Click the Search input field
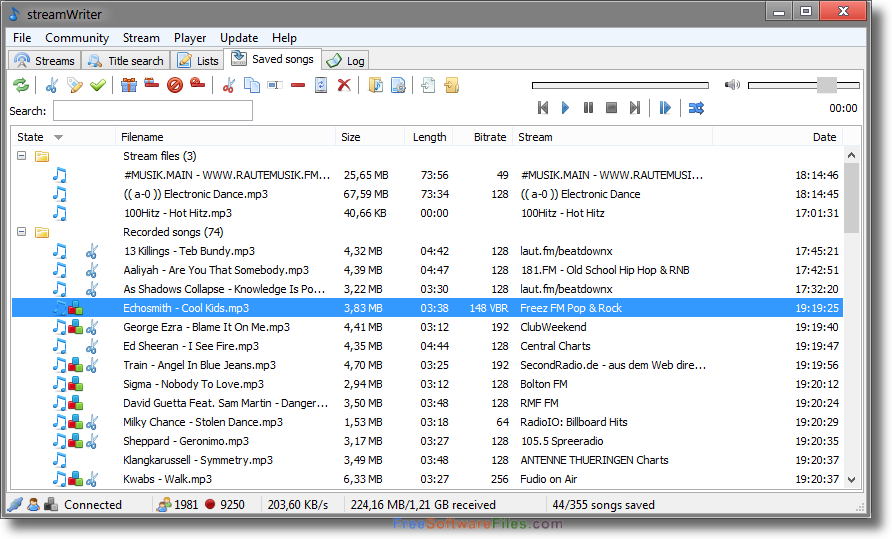Image resolution: width=892 pixels, height=539 pixels. [x=153, y=110]
